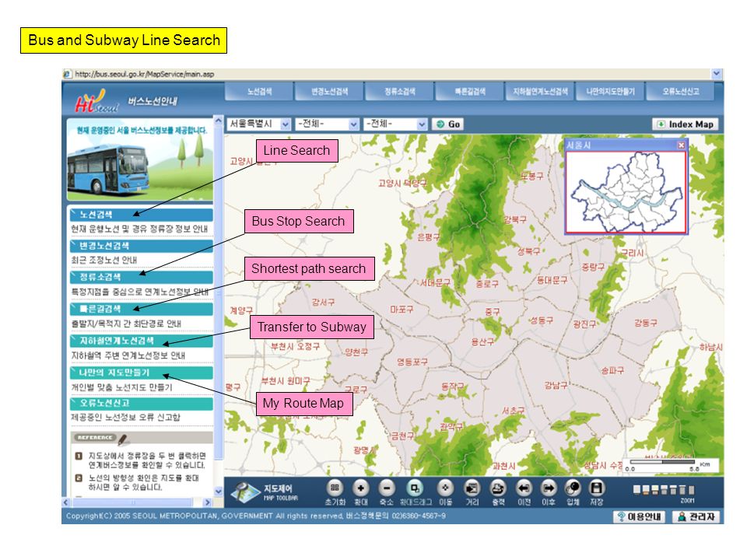This screenshot has height=560, width=747.
Task: Reset the map with 초기화 icon
Action: [335, 488]
